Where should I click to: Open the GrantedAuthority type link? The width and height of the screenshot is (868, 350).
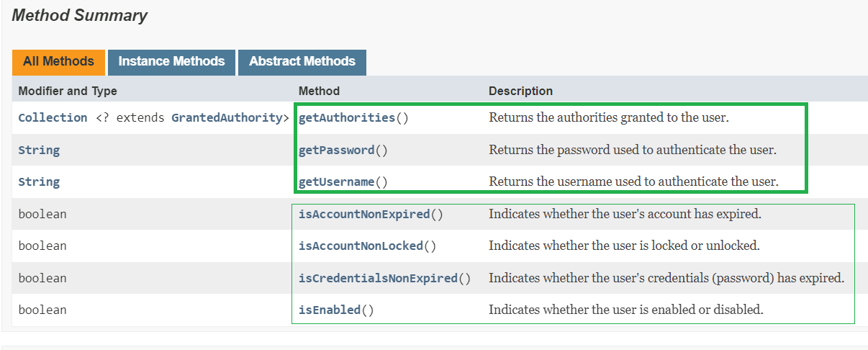click(x=225, y=117)
